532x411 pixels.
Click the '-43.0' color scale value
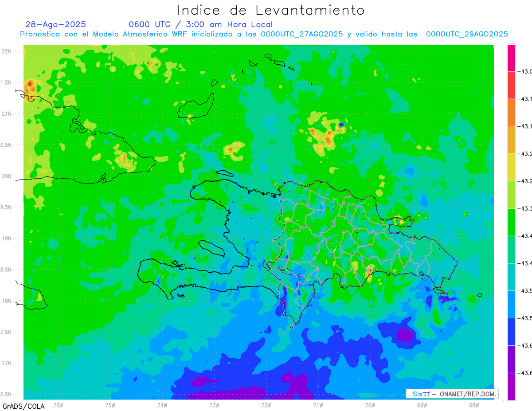[x=525, y=71]
